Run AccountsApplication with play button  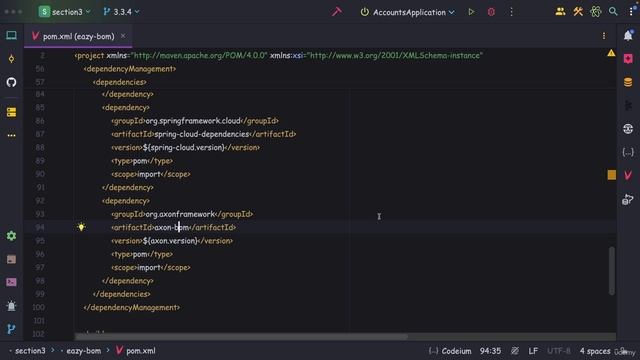[x=471, y=12]
